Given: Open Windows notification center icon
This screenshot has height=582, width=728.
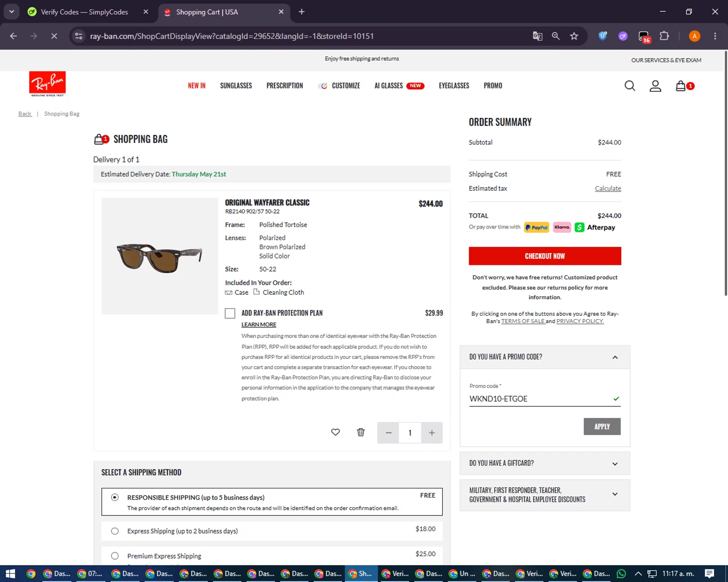Looking at the screenshot, I should tap(710, 574).
